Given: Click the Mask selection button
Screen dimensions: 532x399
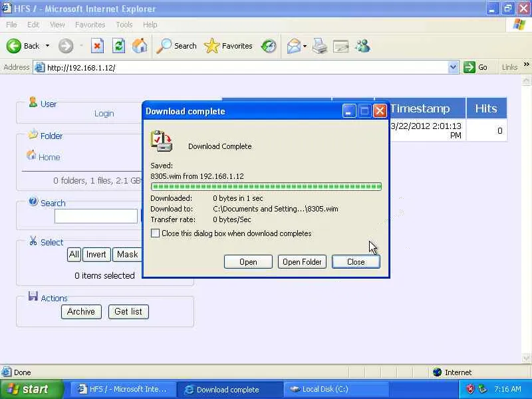Looking at the screenshot, I should click(127, 255).
